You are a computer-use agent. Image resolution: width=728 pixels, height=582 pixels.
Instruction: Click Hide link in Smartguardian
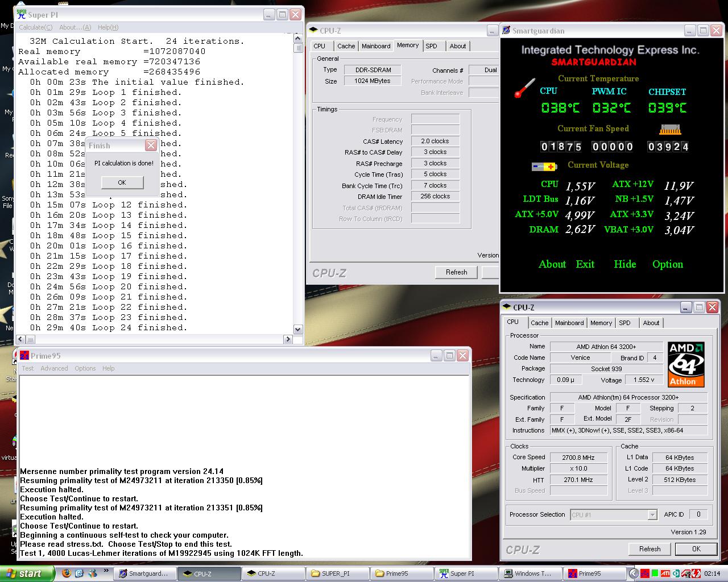tap(625, 264)
